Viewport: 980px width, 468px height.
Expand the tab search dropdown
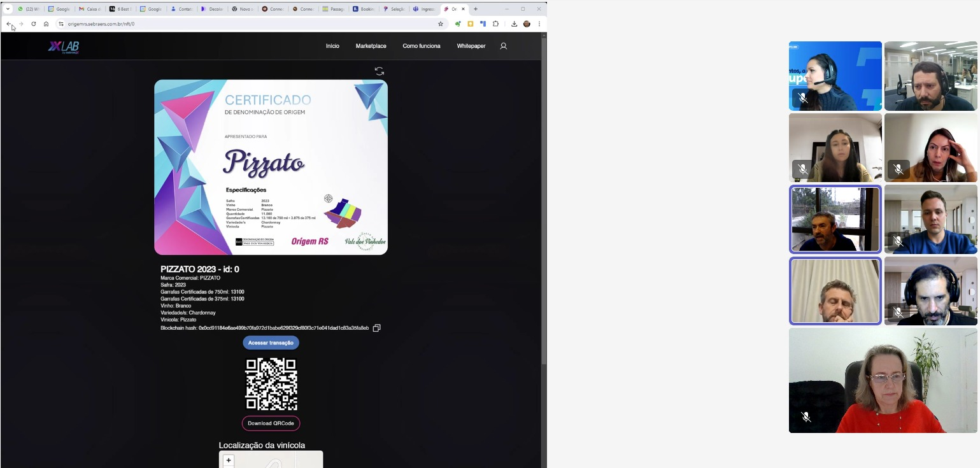click(8, 9)
